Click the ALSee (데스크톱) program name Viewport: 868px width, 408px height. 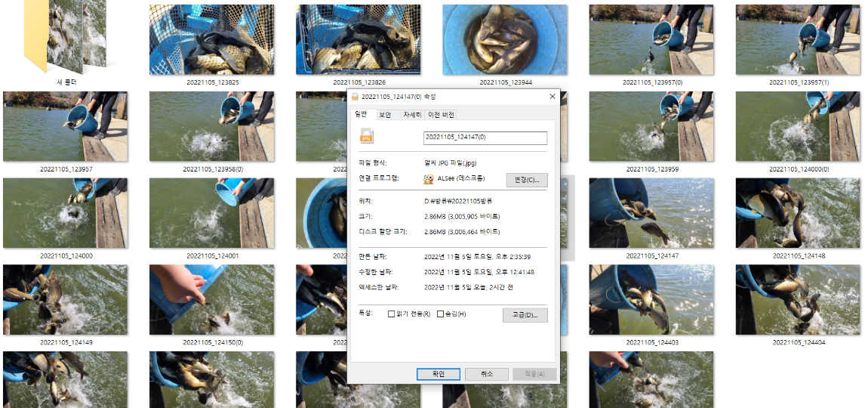click(x=460, y=178)
